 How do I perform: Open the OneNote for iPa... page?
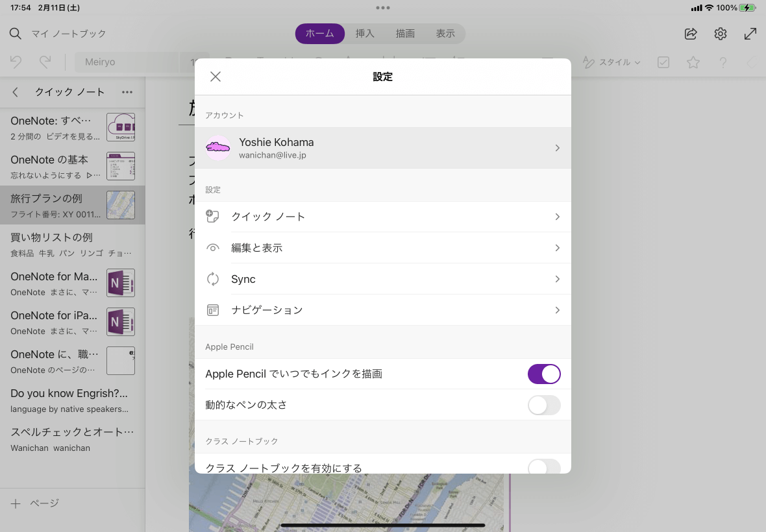coord(72,322)
